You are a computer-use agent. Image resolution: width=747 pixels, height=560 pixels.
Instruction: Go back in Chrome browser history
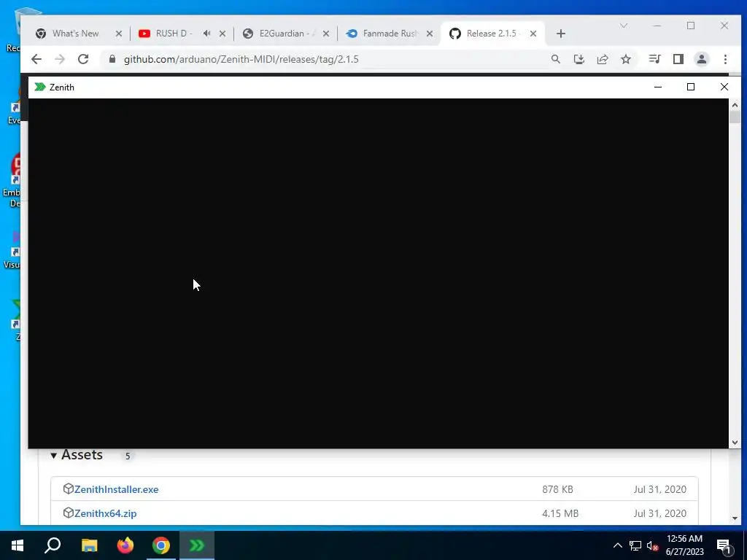36,59
